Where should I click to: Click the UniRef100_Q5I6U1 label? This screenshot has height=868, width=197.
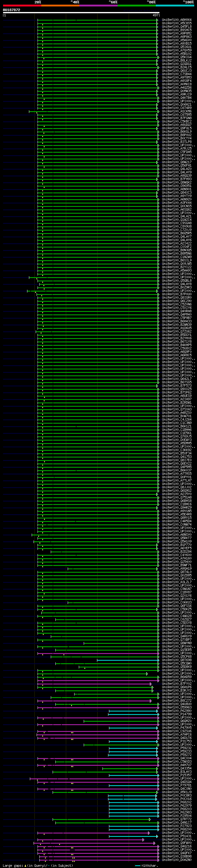point(176,47)
